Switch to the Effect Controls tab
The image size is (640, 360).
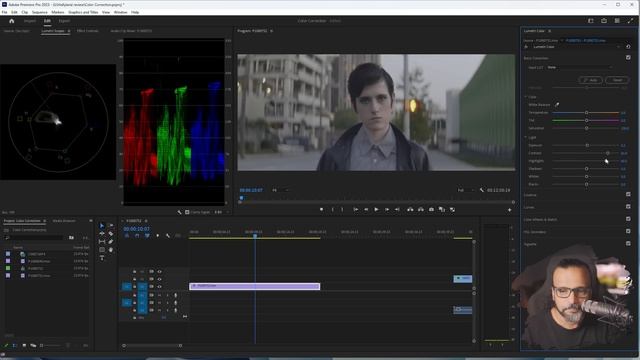click(x=88, y=31)
